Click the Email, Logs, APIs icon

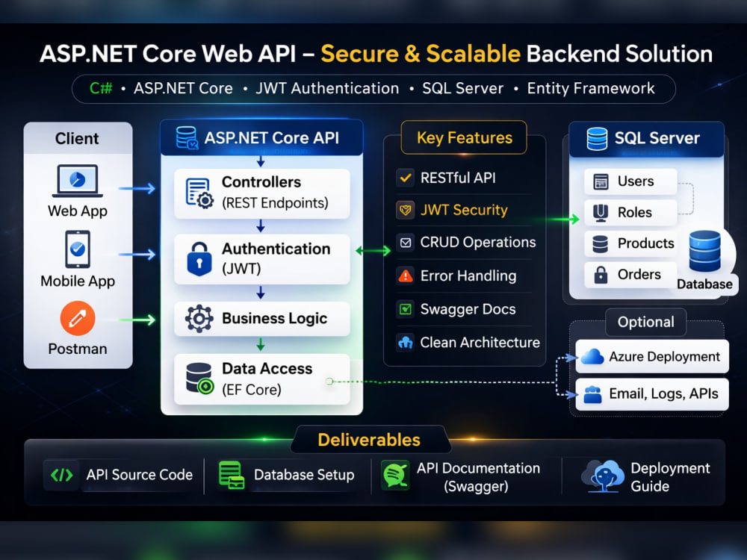pyautogui.click(x=592, y=394)
